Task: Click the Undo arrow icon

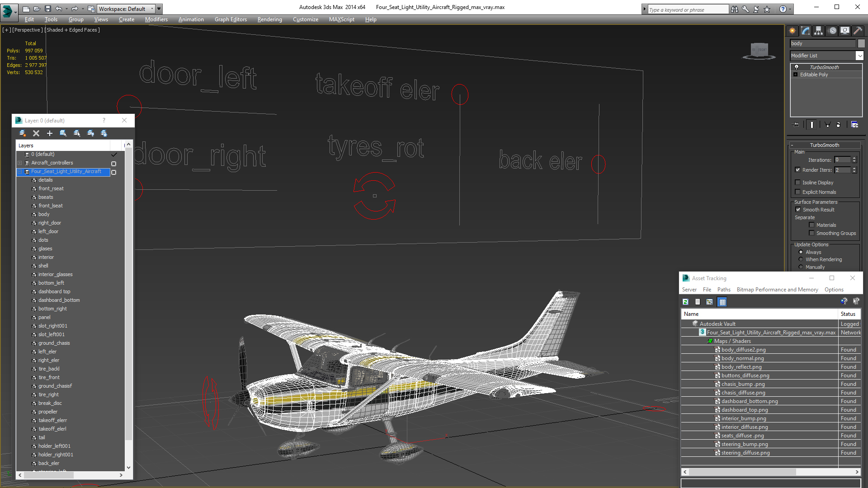Action: (59, 9)
